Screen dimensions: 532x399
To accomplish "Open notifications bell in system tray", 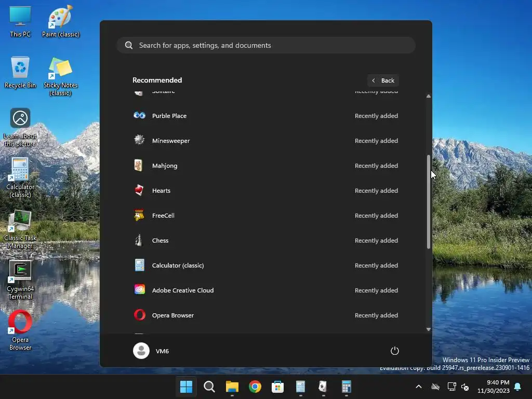I will click(518, 387).
